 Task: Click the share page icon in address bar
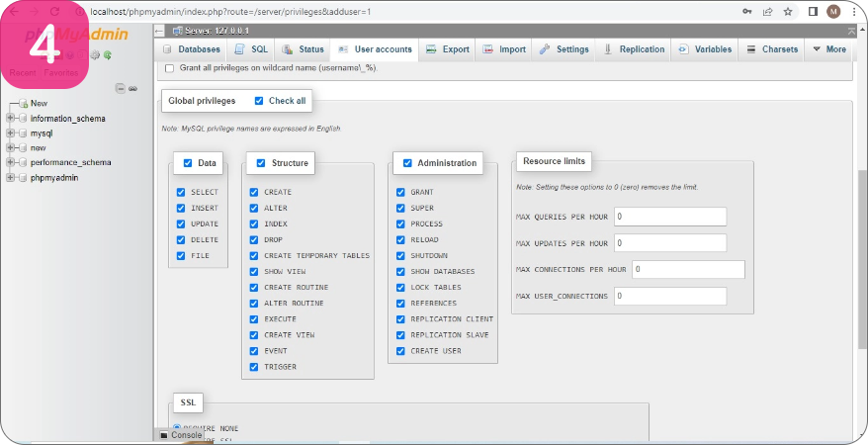(768, 12)
